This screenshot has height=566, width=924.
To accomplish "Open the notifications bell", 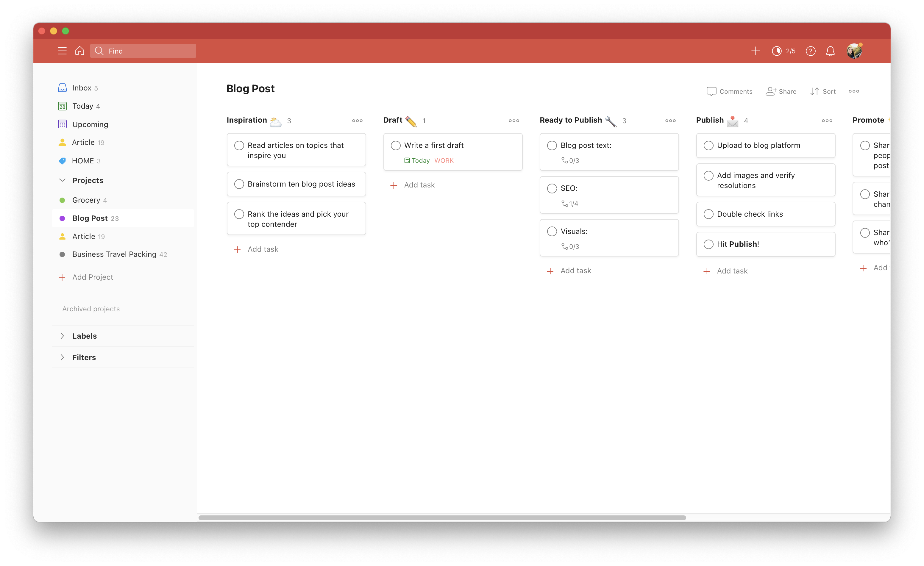I will tap(830, 51).
